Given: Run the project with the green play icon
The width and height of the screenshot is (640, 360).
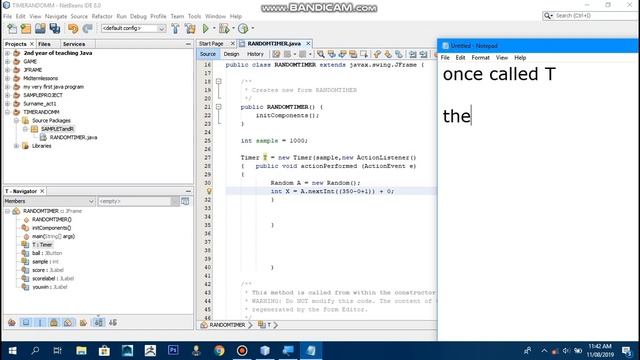Looking at the screenshot, I should [205, 28].
